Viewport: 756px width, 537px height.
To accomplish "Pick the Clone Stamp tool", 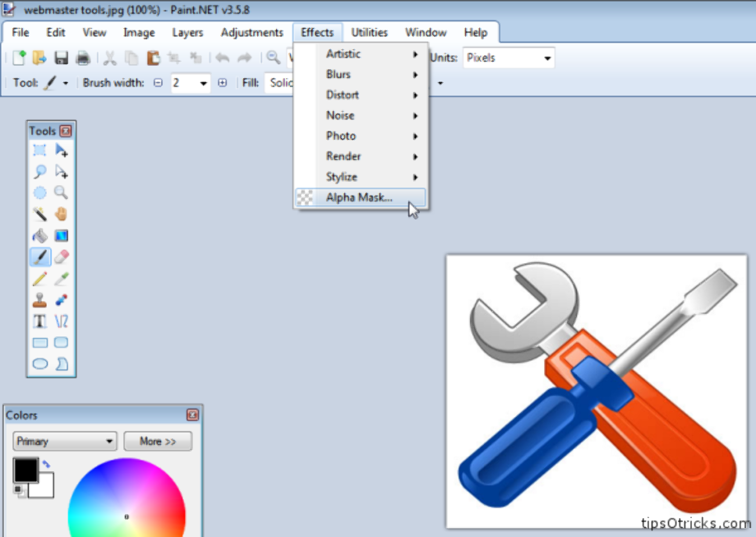I will tap(39, 299).
